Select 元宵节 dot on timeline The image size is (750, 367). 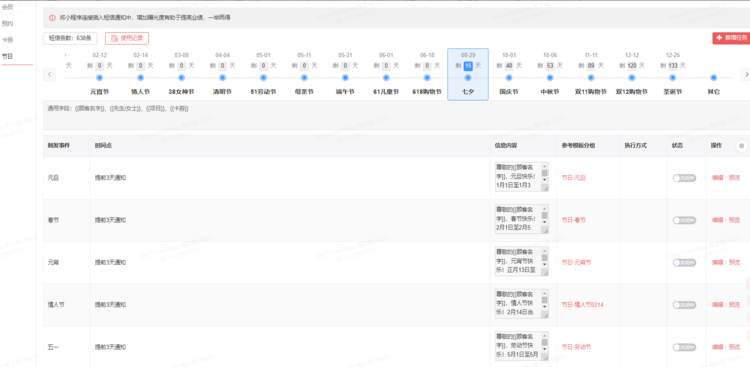coord(99,78)
